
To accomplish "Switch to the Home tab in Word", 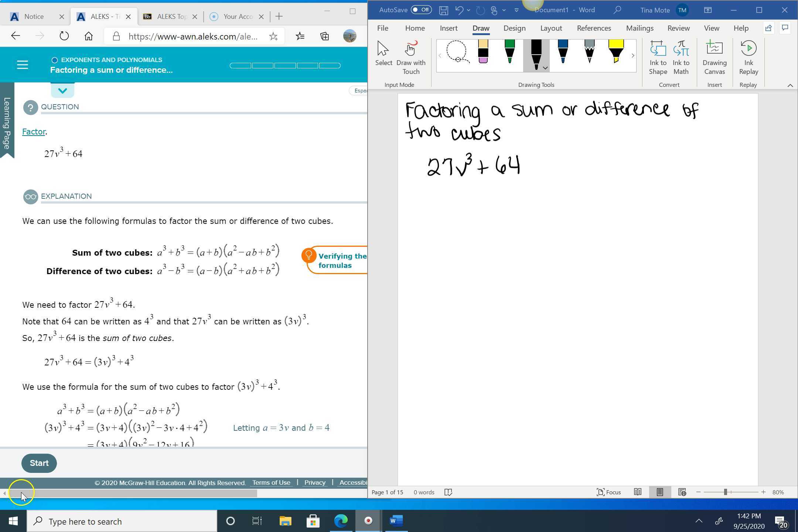I will 415,28.
